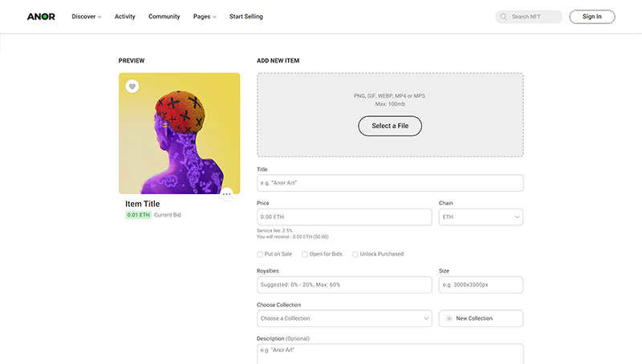The height and width of the screenshot is (364, 642).
Task: Click the Item Title heading in preview
Action: click(x=143, y=204)
